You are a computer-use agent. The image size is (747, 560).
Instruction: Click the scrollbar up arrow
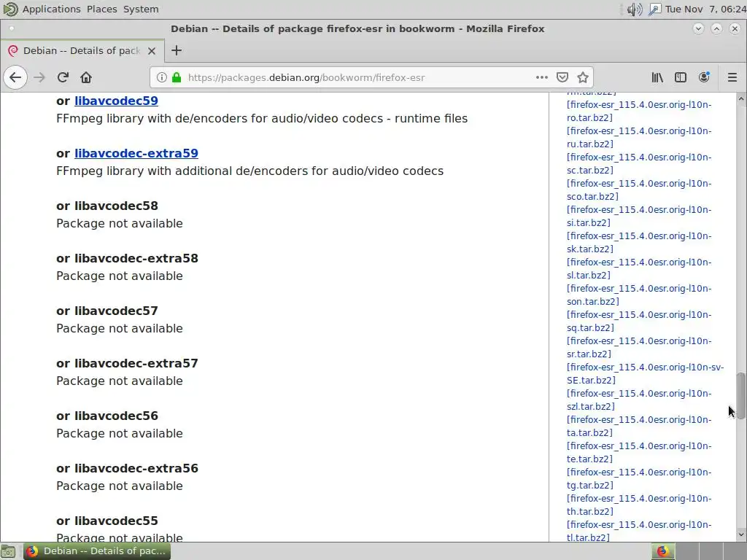[741, 98]
